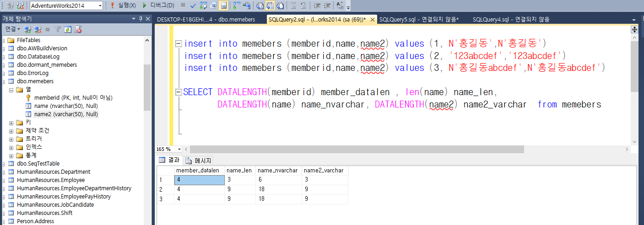Toggle the IntelliSense enabled icon
Screen dimensions: 644x225
(x=224, y=5)
